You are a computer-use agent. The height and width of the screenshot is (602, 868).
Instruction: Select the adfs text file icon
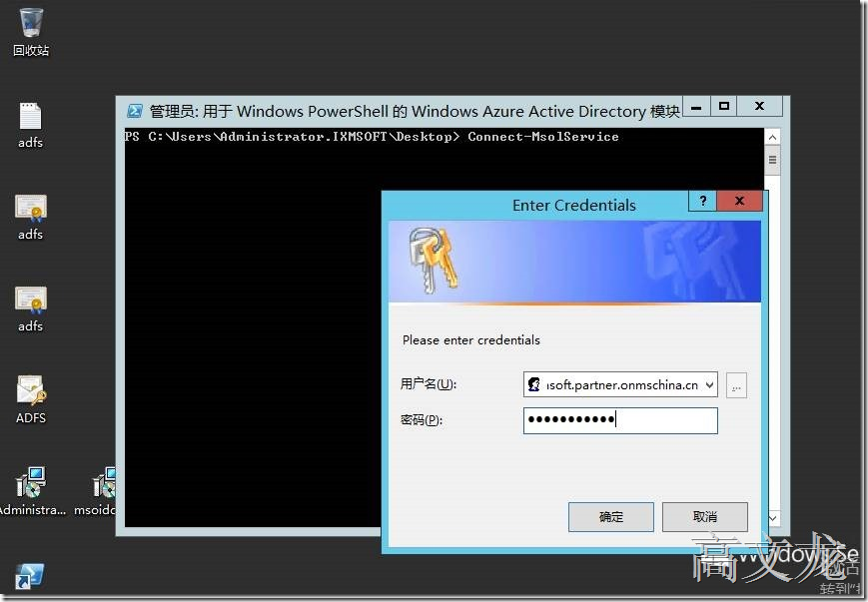30,125
